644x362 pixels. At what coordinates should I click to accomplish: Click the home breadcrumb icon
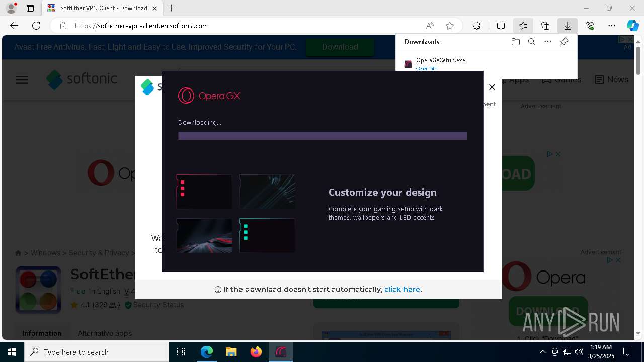coord(18,253)
